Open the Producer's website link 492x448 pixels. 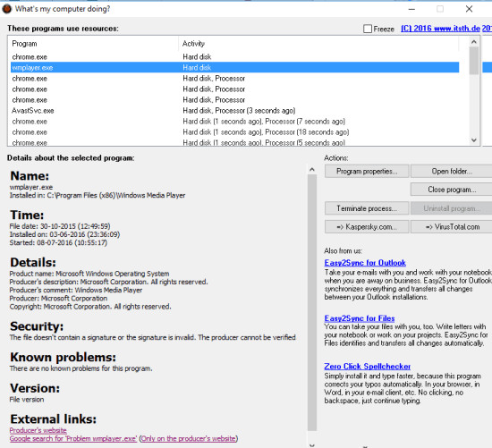38,430
